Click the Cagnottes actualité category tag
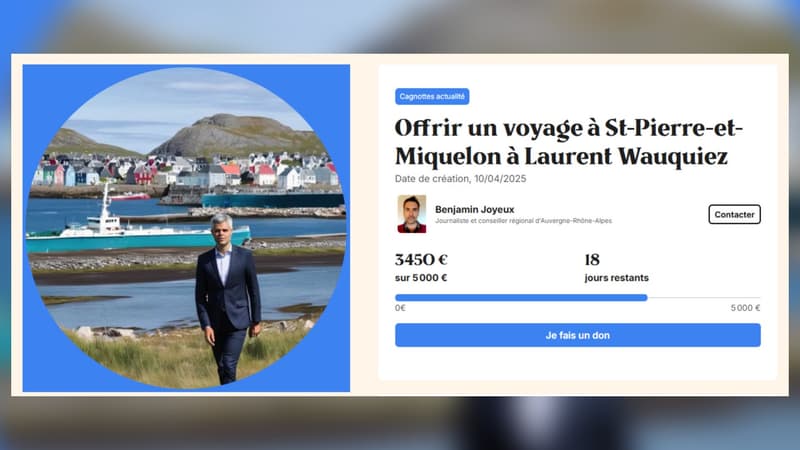 [432, 96]
